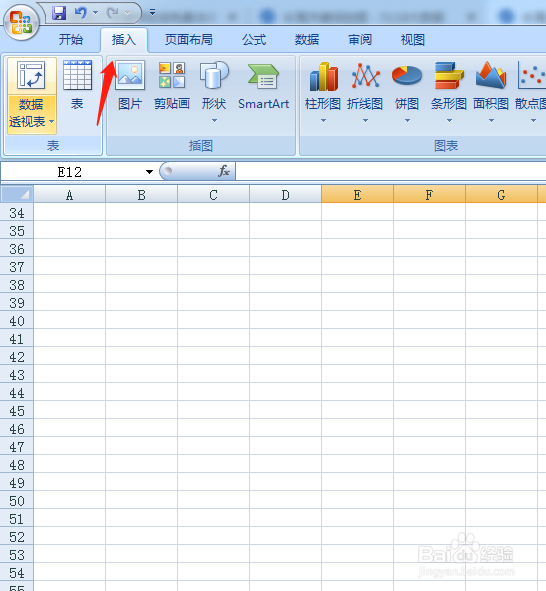Select column E header
This screenshot has width=546, height=591.
click(x=357, y=194)
